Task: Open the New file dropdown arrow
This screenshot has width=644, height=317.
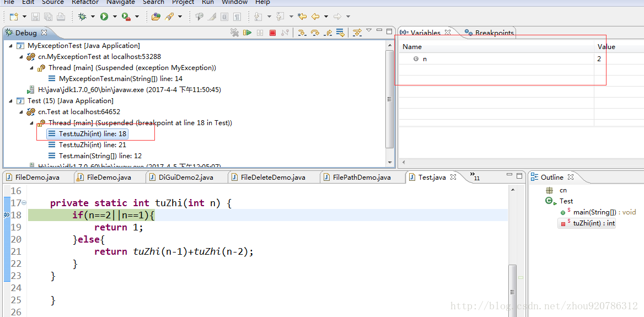Action: tap(24, 17)
